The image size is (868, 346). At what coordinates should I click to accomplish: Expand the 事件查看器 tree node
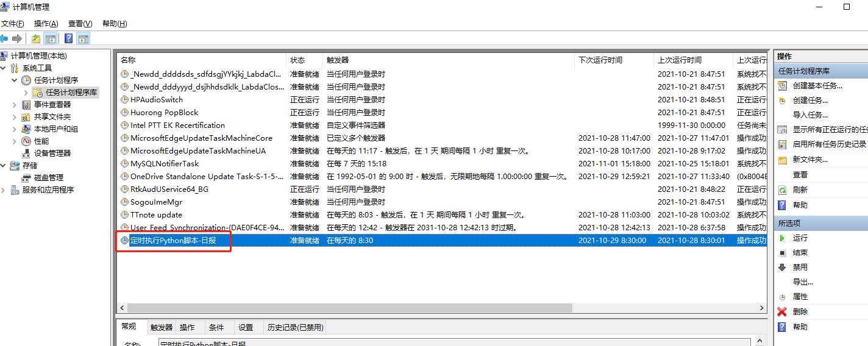point(15,105)
